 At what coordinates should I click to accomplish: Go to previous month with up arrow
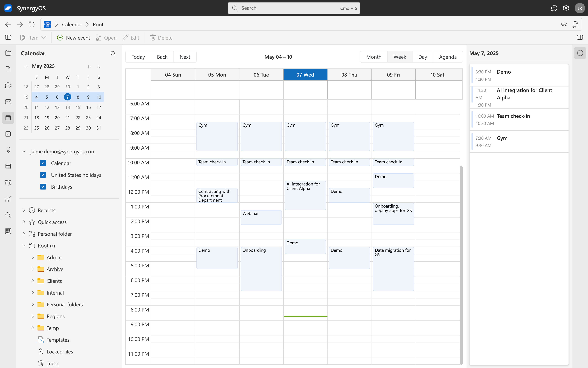pyautogui.click(x=88, y=66)
